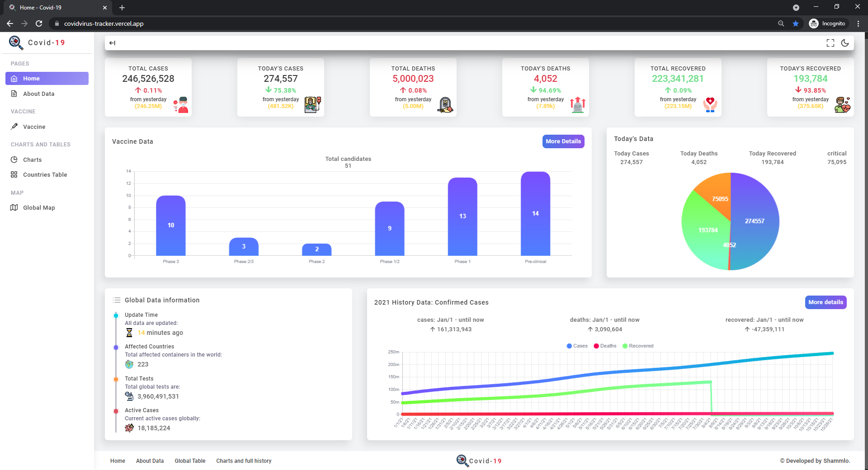The image size is (868, 470).
Task: Click the sick patient icon in Total Cases card
Action: pyautogui.click(x=181, y=105)
